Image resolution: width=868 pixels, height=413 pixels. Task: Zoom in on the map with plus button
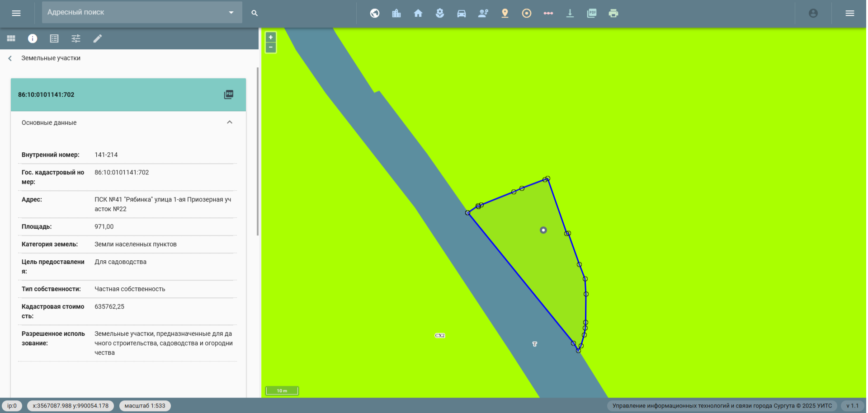(271, 38)
